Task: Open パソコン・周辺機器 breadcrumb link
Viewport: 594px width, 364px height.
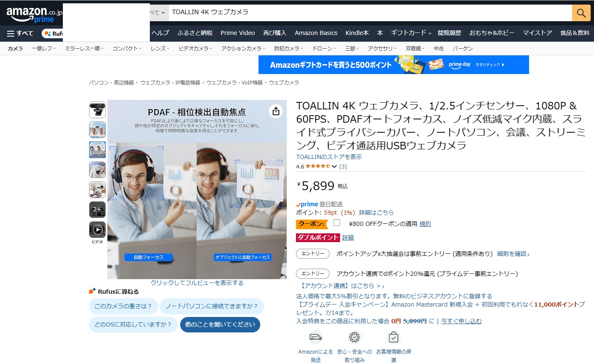Action: (111, 83)
